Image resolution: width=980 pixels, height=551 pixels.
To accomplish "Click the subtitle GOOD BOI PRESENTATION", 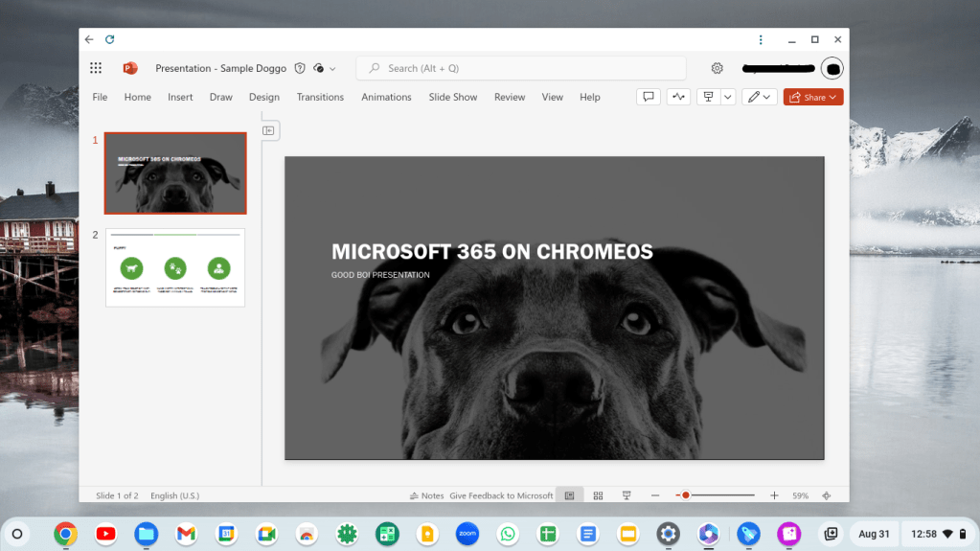I will click(x=380, y=275).
